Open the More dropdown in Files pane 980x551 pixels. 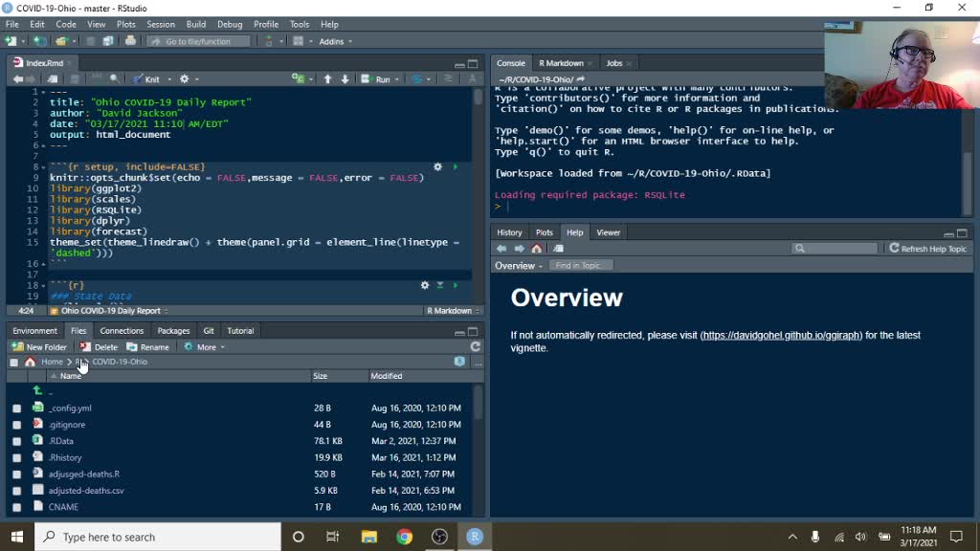tap(205, 346)
